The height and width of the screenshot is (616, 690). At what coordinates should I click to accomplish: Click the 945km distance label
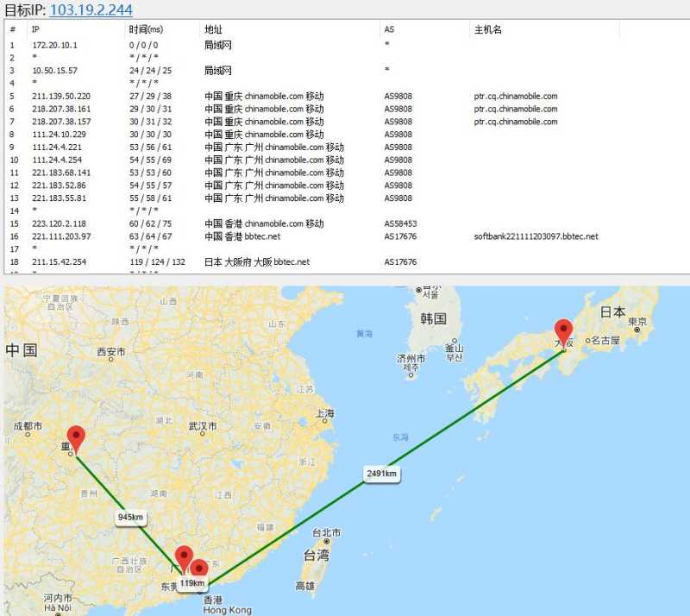pyautogui.click(x=131, y=517)
